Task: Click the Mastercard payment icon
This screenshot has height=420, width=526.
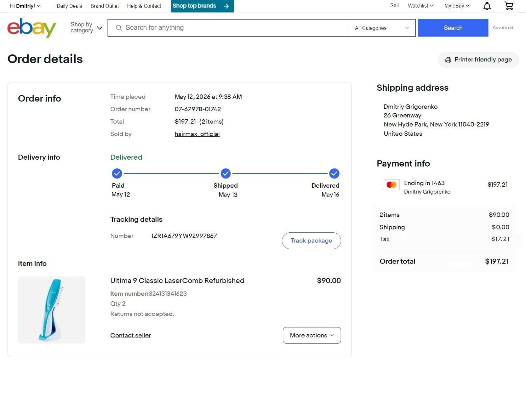Action: (x=392, y=185)
